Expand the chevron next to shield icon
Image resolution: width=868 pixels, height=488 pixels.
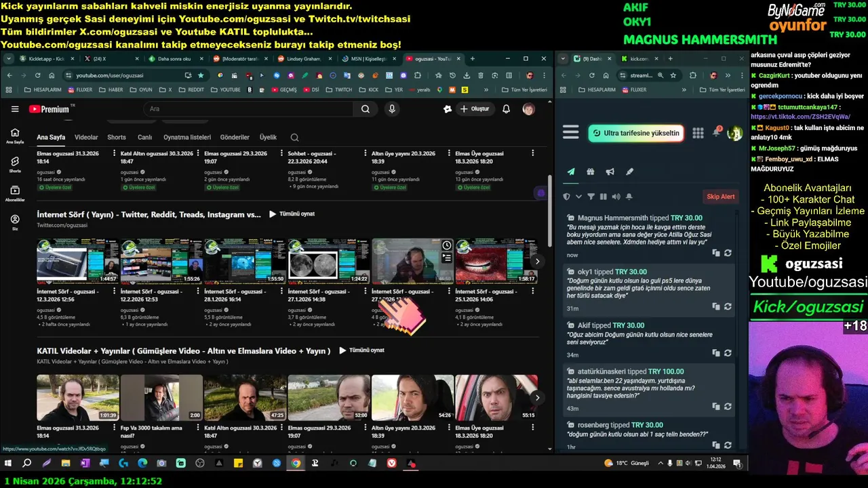coord(578,197)
